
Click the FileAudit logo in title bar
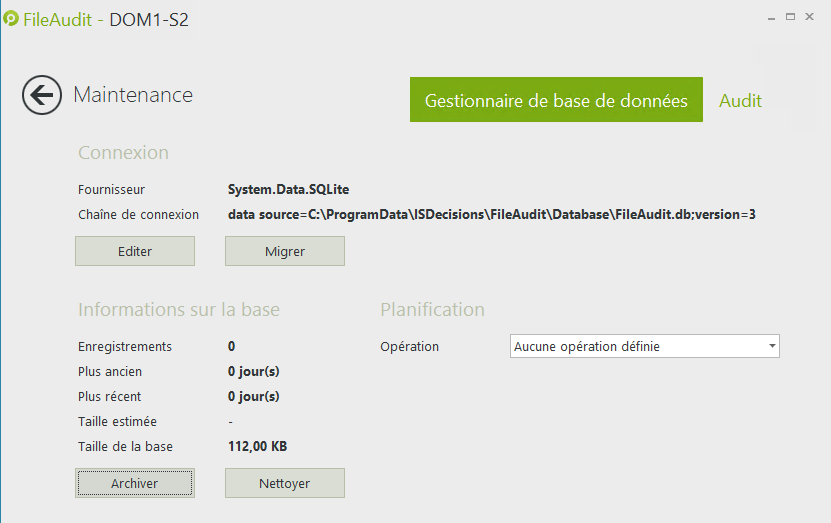(11, 19)
